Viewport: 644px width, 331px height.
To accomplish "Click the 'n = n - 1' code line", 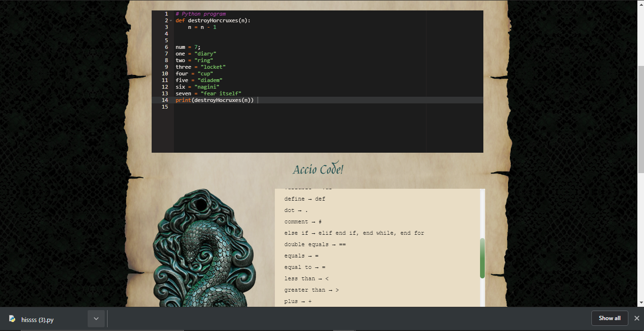I will (202, 27).
